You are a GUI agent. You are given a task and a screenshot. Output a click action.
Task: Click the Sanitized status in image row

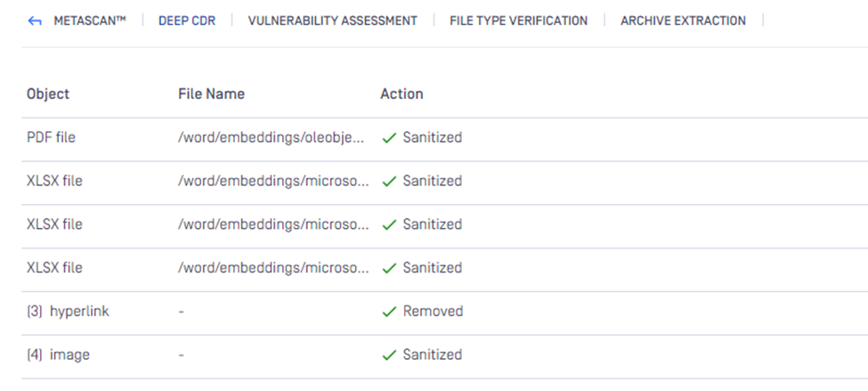pyautogui.click(x=433, y=354)
